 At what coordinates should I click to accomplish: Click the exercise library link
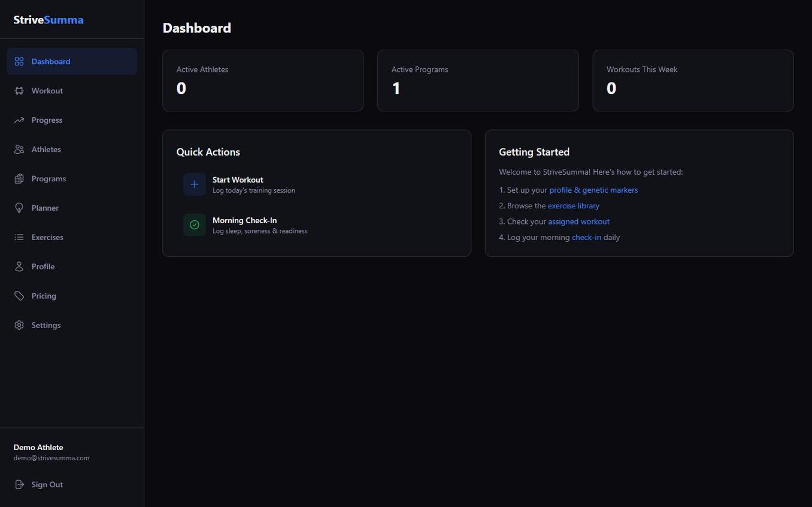[573, 205]
